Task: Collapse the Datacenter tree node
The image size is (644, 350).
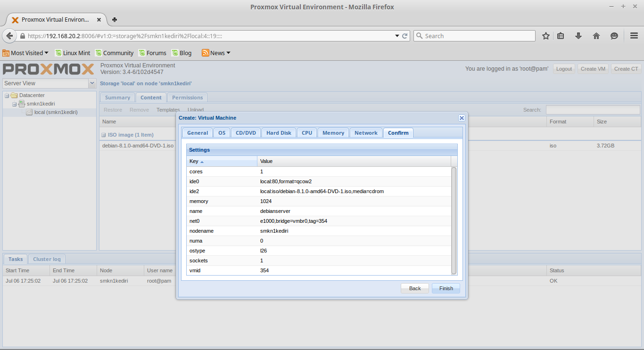Action: point(7,96)
